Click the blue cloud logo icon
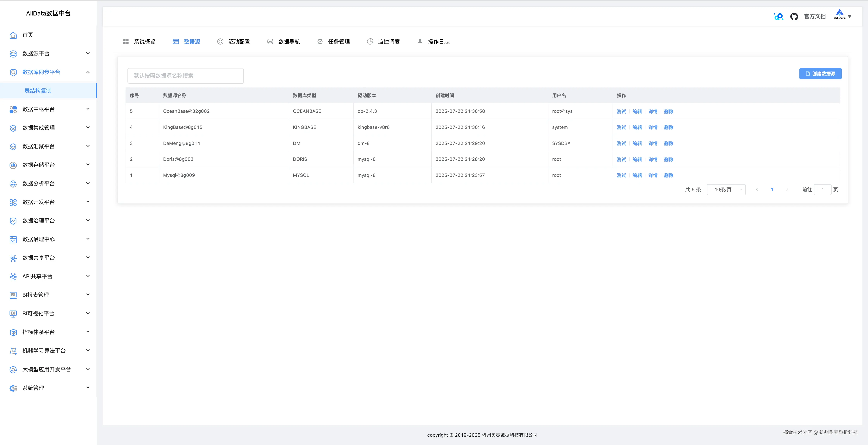 (x=778, y=16)
